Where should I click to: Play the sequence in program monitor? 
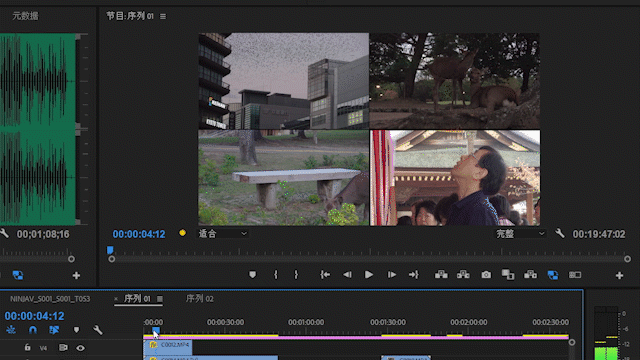(369, 275)
